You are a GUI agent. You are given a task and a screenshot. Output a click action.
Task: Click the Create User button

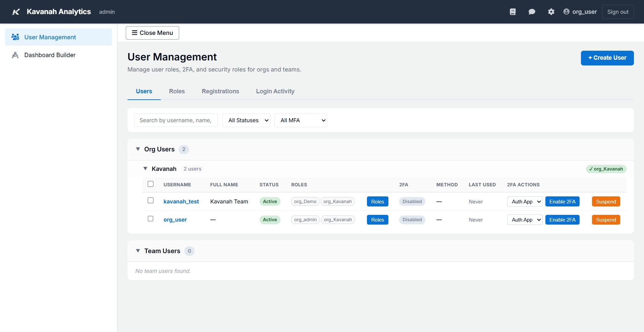pos(607,58)
